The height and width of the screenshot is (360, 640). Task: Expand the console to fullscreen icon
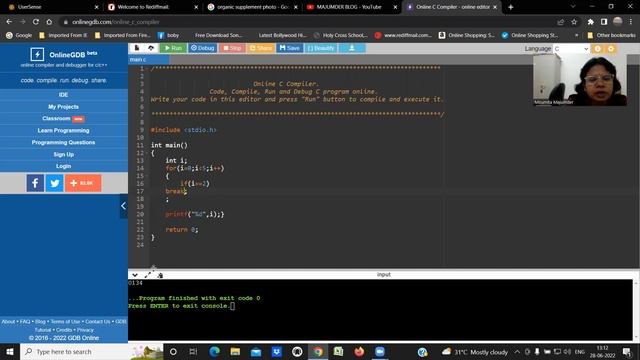pos(147,275)
